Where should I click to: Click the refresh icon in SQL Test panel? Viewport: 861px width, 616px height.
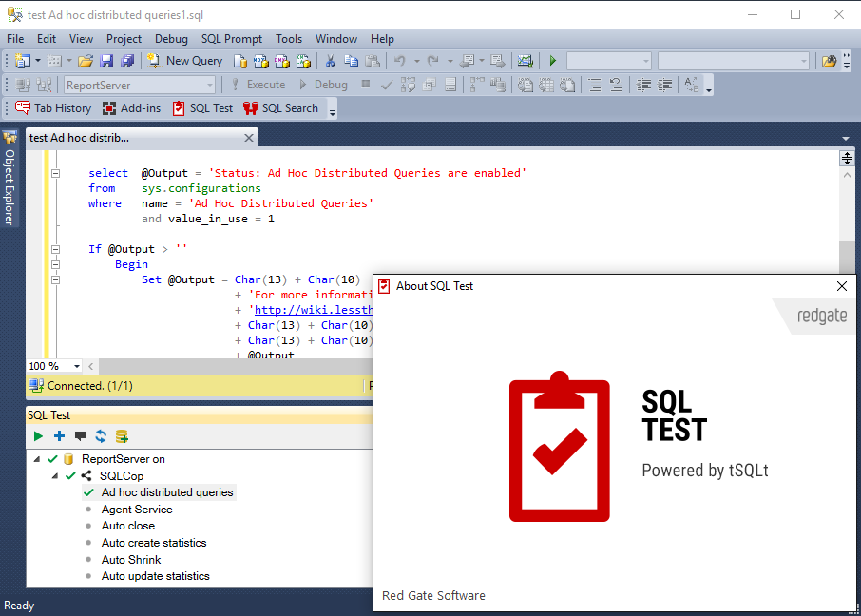click(x=101, y=436)
